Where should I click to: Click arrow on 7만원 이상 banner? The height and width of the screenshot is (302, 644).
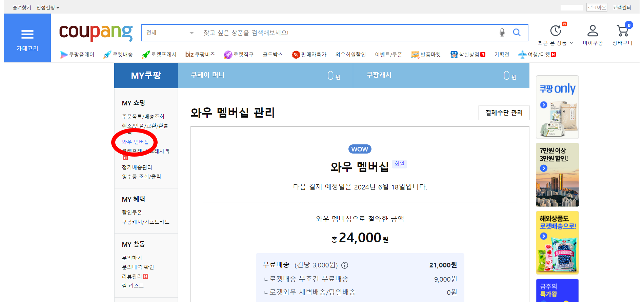point(544,168)
